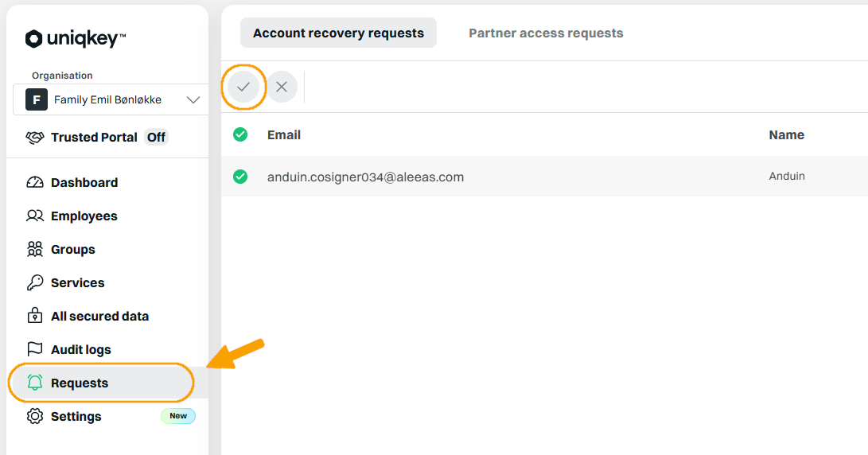Go to the Requests menu item

101,383
